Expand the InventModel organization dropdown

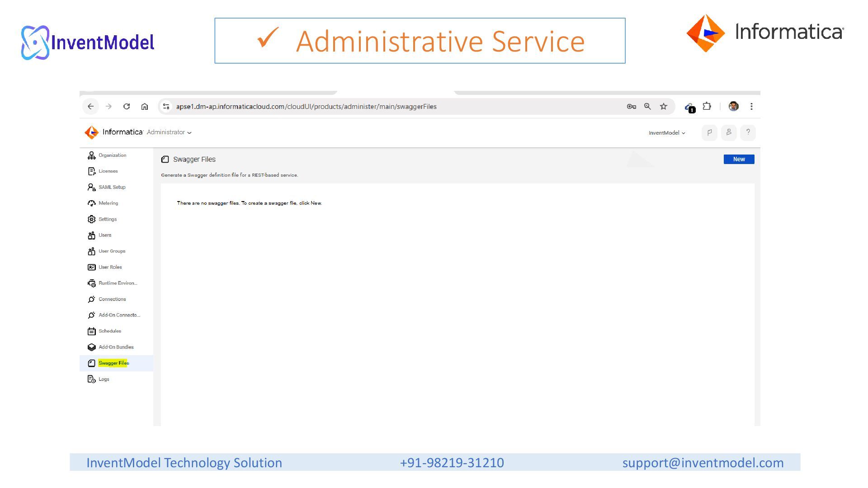click(x=667, y=133)
